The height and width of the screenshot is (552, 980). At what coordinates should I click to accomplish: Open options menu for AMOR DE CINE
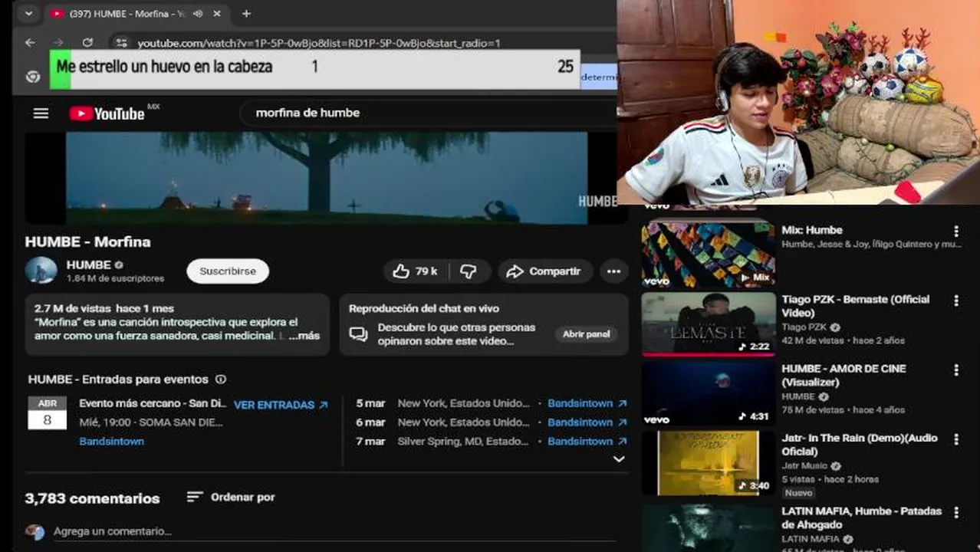956,370
